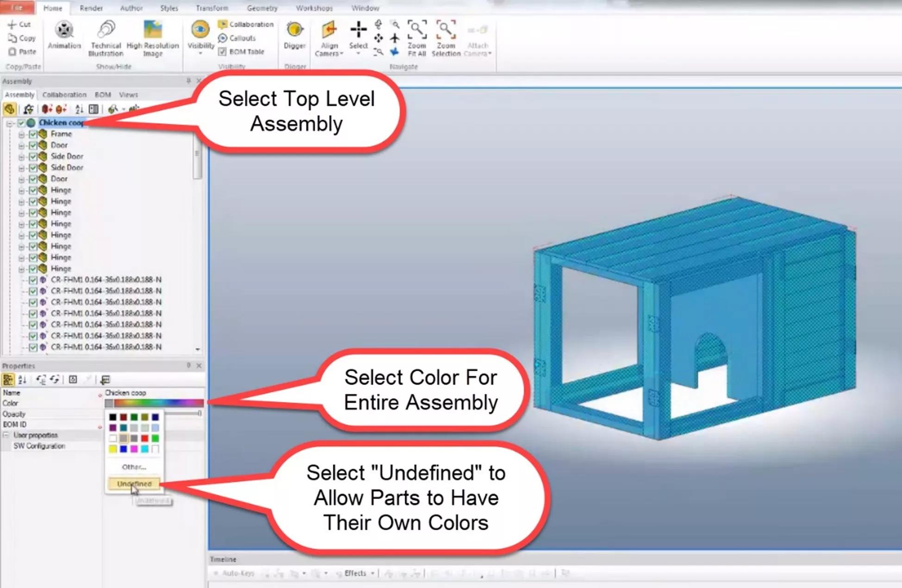Close the Properties panel
This screenshot has height=588, width=902.
[199, 365]
